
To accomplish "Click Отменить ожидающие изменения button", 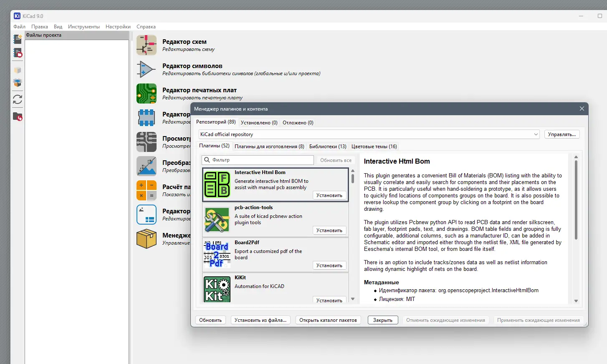I will pos(445,320).
